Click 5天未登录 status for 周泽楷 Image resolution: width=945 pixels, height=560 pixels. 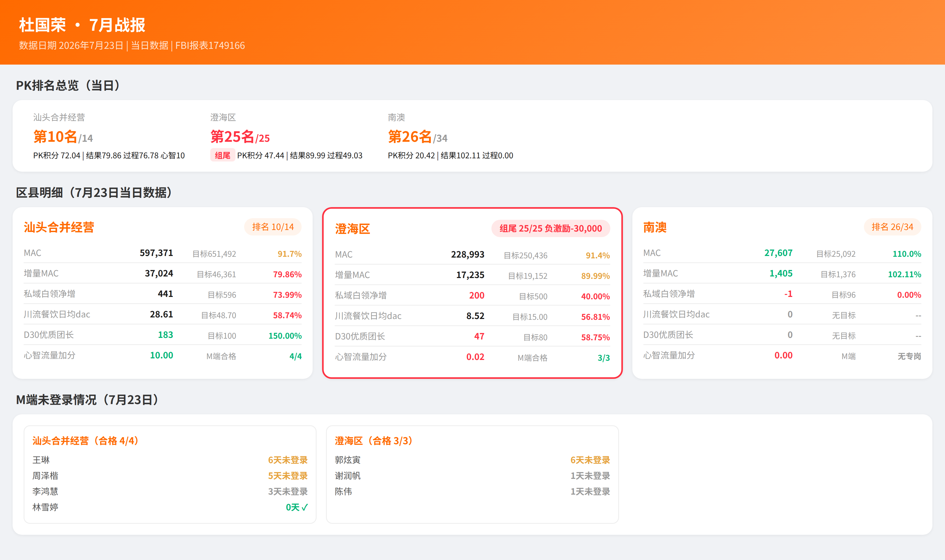(x=288, y=476)
